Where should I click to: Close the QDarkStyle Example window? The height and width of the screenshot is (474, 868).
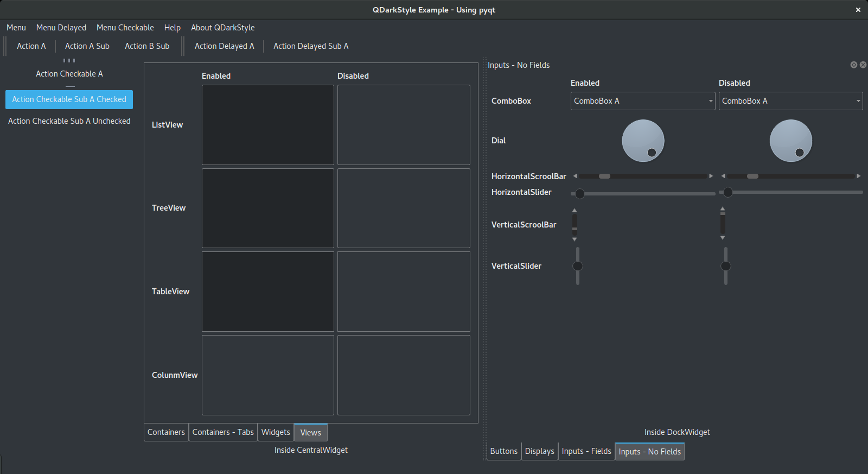coord(858,10)
